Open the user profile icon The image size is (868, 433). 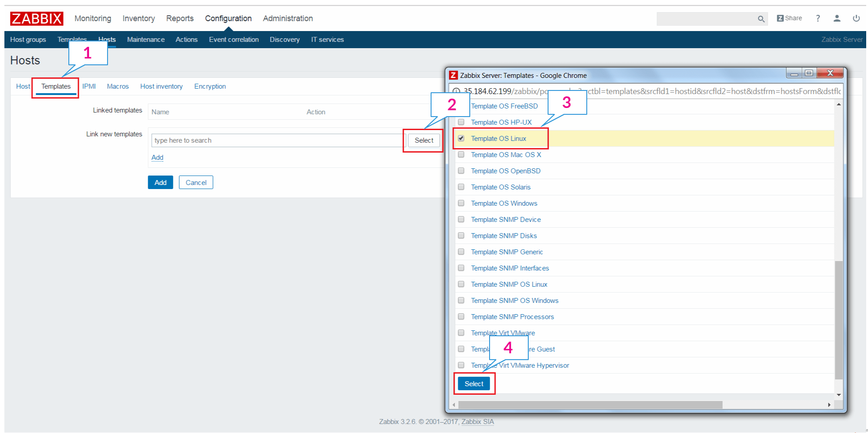click(x=837, y=18)
